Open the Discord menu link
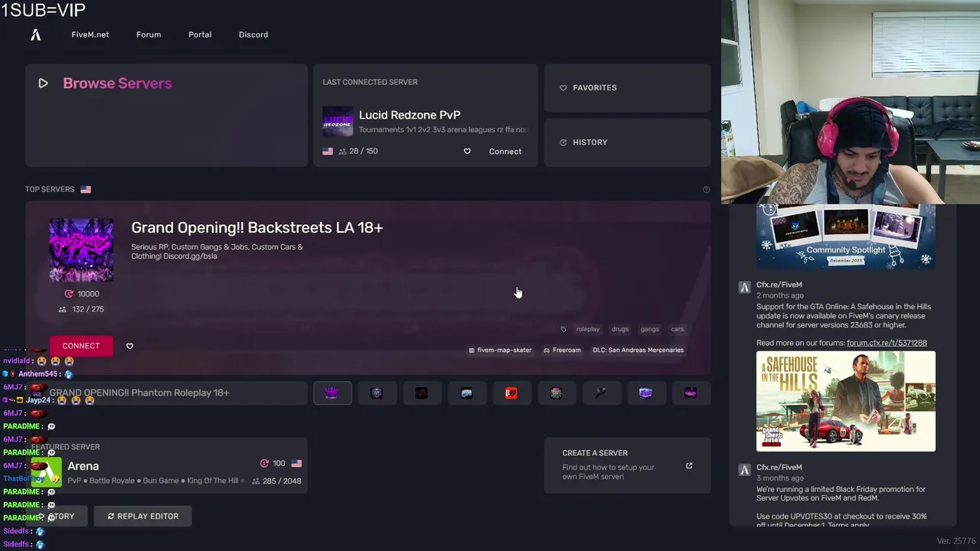This screenshot has height=551, width=980. click(x=253, y=34)
